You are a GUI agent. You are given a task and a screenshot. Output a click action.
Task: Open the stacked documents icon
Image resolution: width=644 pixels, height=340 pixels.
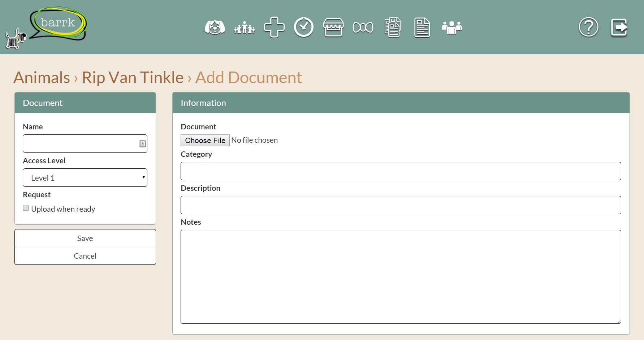point(393,27)
